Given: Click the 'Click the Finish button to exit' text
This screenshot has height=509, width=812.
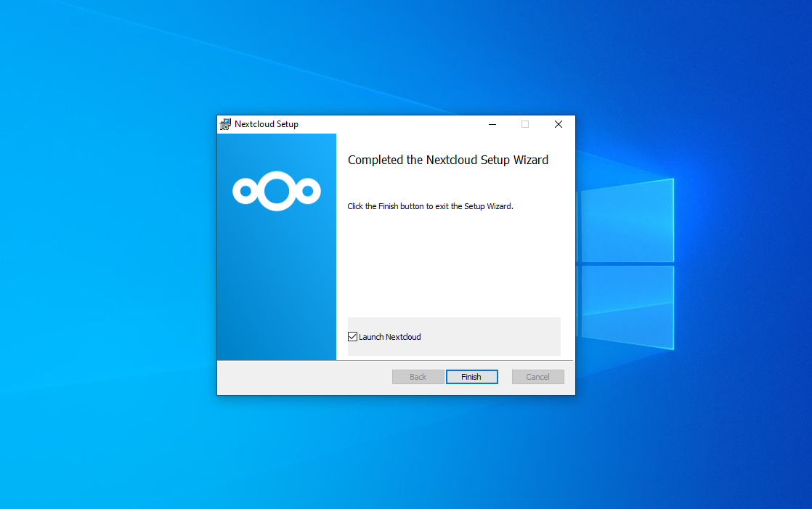Looking at the screenshot, I should tap(431, 206).
